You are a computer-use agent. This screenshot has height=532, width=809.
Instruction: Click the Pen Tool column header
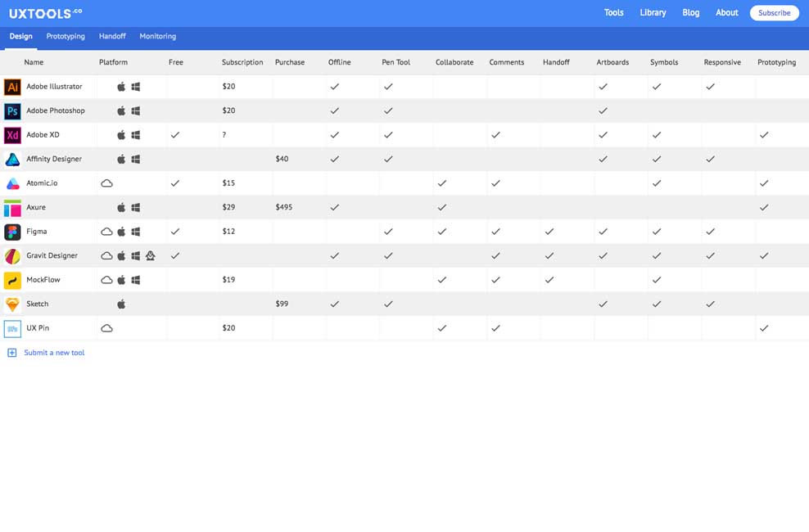tap(395, 62)
